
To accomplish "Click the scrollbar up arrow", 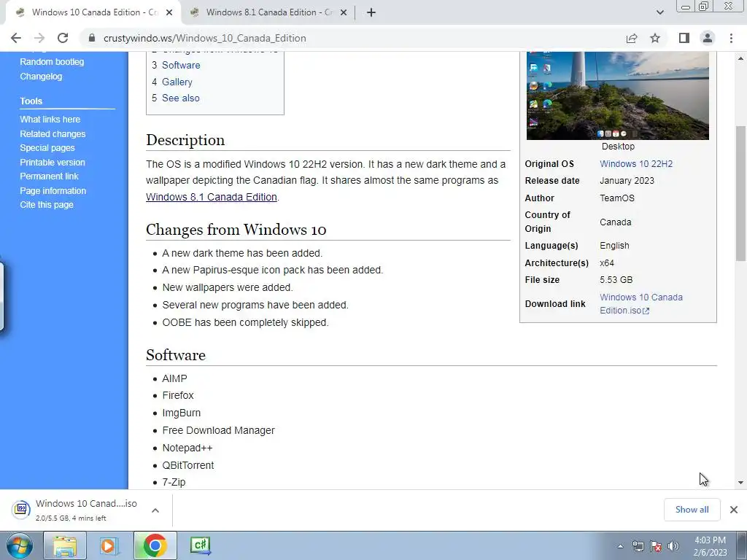I will click(740, 58).
